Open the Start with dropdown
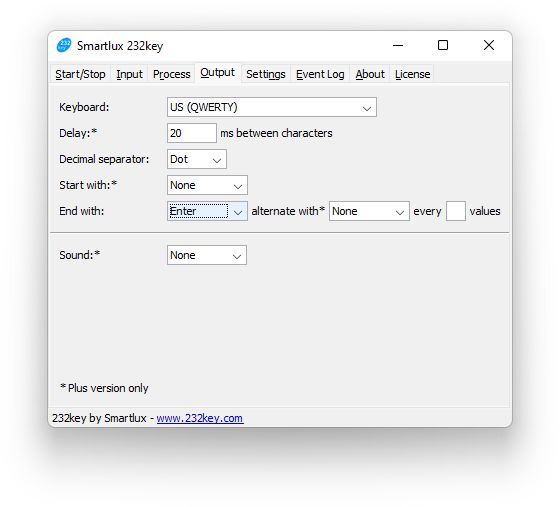This screenshot has height=507, width=560. coord(207,185)
